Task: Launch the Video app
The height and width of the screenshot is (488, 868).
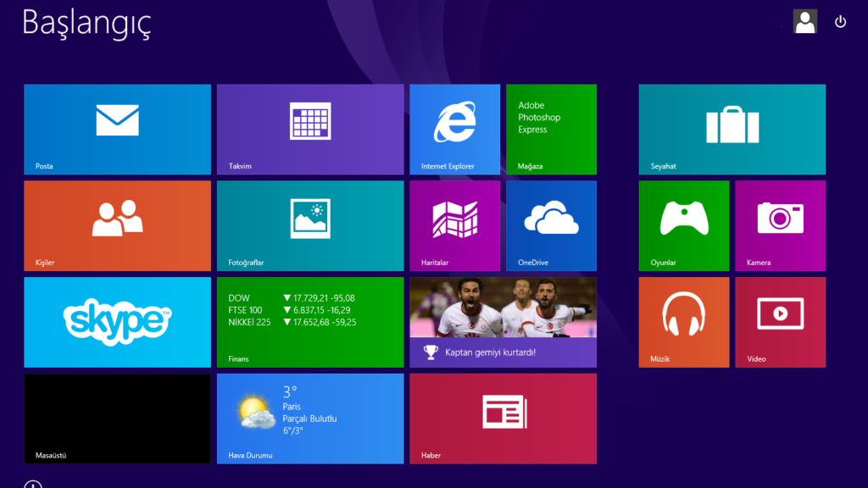Action: click(779, 322)
